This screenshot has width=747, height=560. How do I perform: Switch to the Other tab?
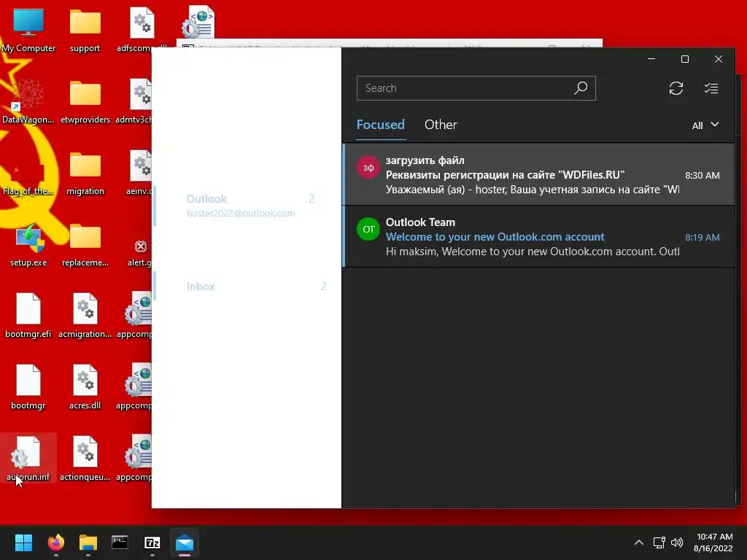coord(441,125)
